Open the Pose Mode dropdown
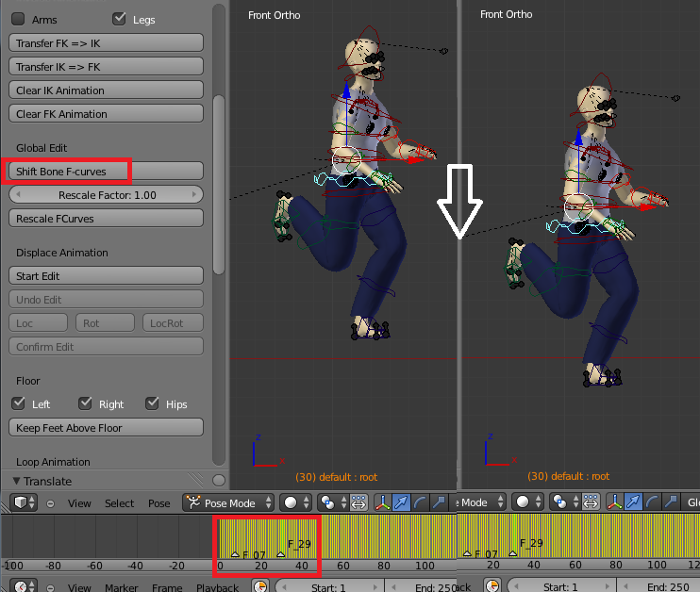The image size is (700, 592). tap(228, 502)
